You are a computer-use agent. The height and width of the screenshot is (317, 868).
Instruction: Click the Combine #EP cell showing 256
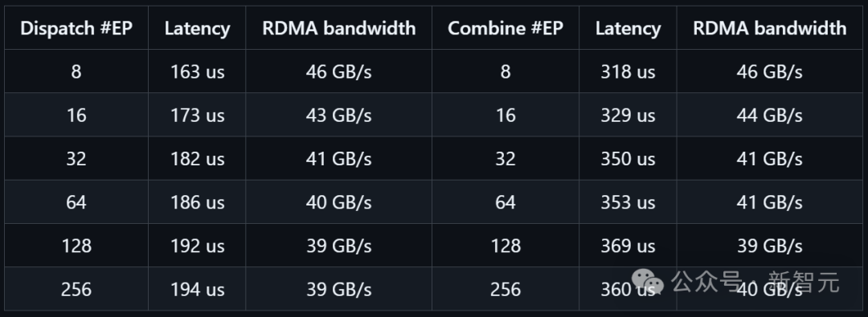pos(506,290)
